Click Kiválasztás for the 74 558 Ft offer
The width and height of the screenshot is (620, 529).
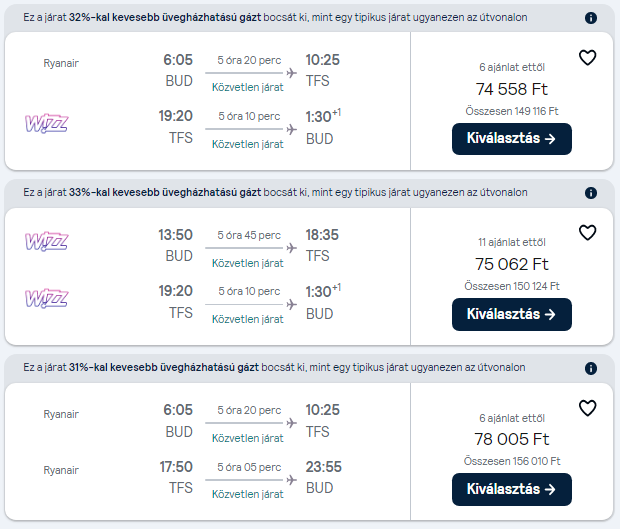tap(512, 139)
